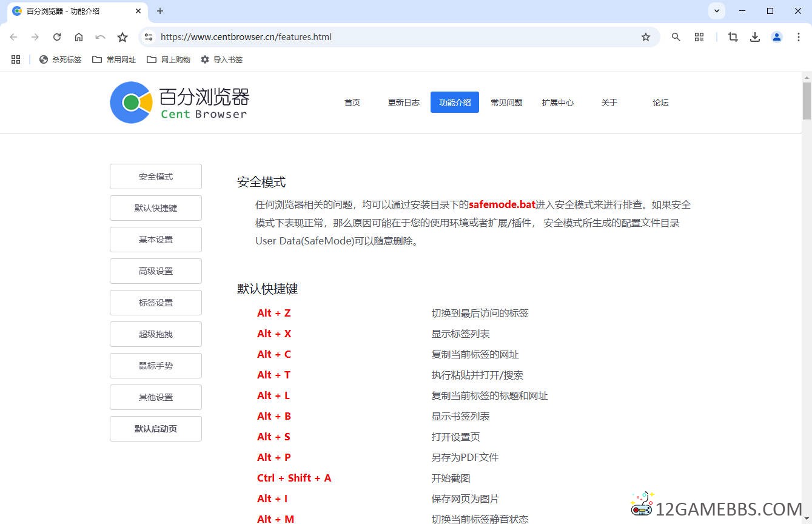
Task: Open the apps grid icon in the bookmarks bar
Action: point(16,59)
